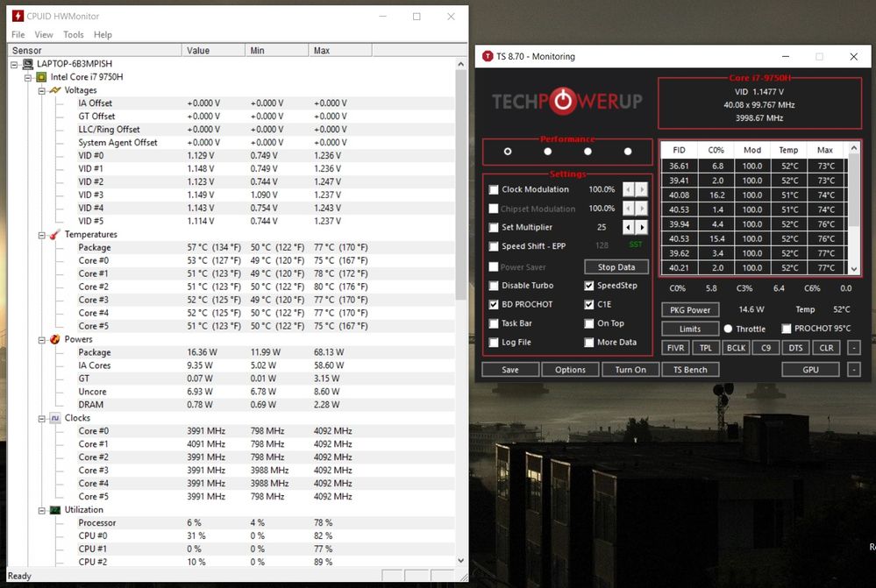The height and width of the screenshot is (588, 876).
Task: Click the green SST indicator
Action: pyautogui.click(x=636, y=244)
